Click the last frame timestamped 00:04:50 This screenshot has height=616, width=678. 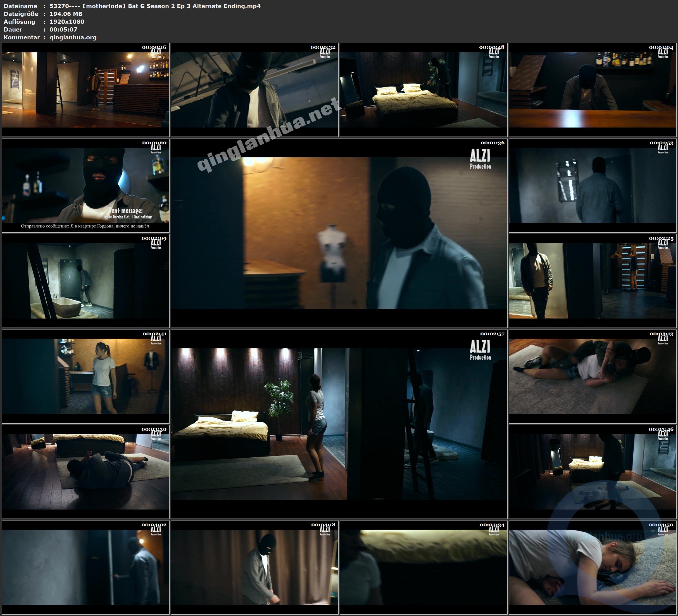(x=593, y=567)
